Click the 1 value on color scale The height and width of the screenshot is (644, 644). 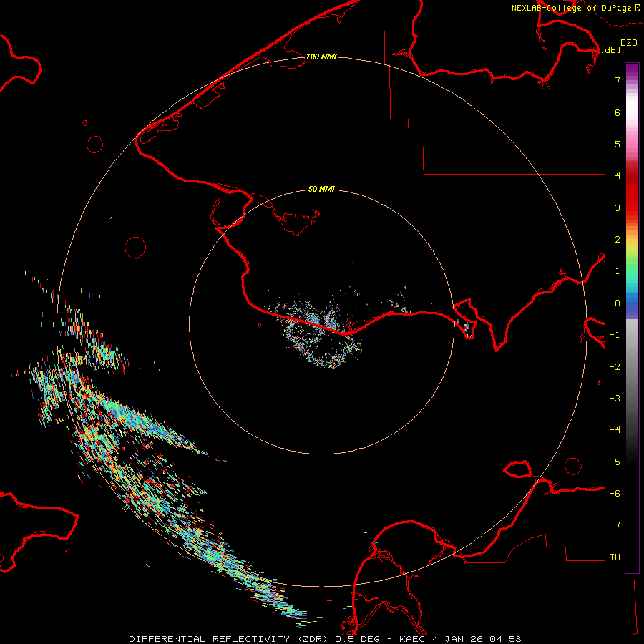618,271
